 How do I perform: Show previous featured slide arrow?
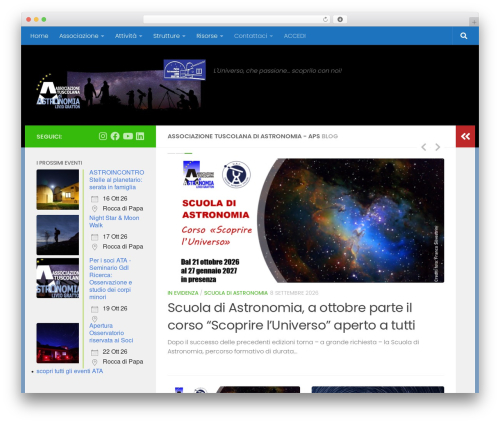click(424, 147)
